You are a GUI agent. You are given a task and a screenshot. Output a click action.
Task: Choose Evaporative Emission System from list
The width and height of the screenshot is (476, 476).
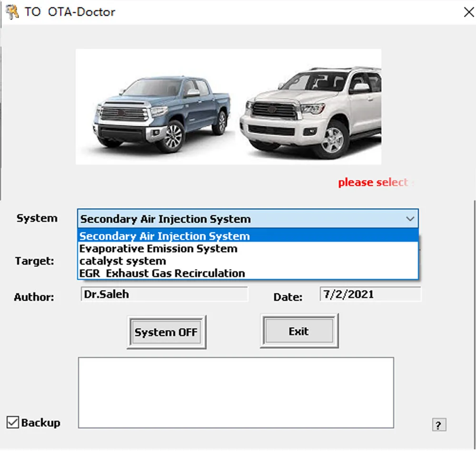tap(248, 248)
